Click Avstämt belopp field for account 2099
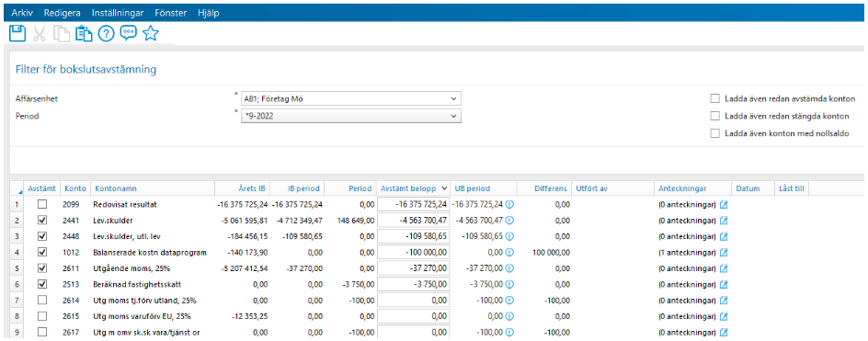Screen dimensions: 868x341 point(413,204)
